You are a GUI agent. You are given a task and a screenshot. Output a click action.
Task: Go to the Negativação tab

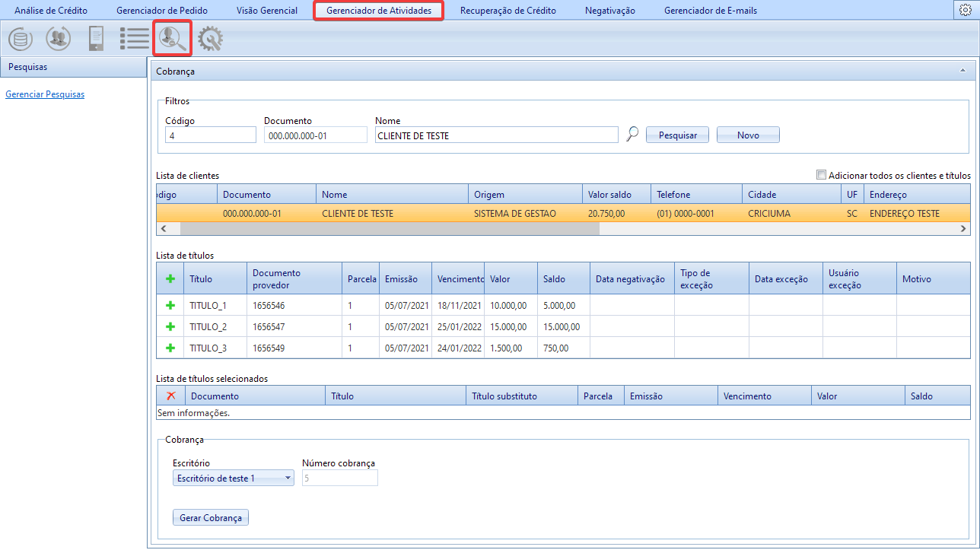click(x=610, y=11)
